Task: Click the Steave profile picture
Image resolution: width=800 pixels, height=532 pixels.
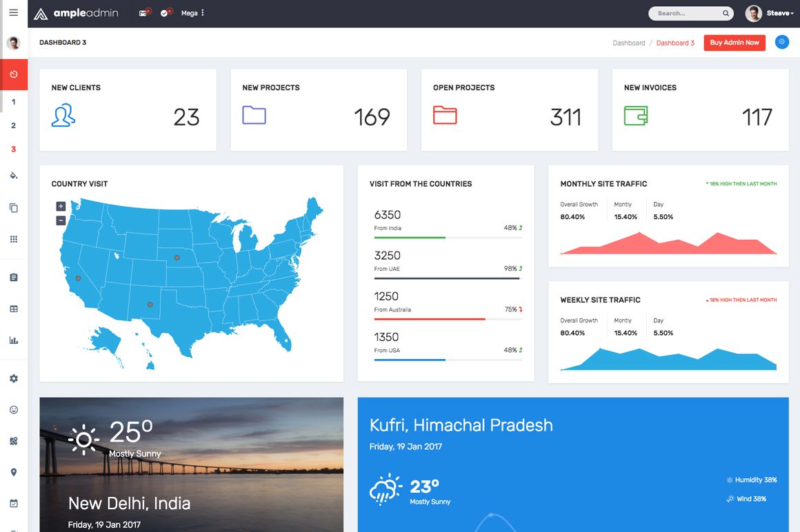Action: point(754,13)
